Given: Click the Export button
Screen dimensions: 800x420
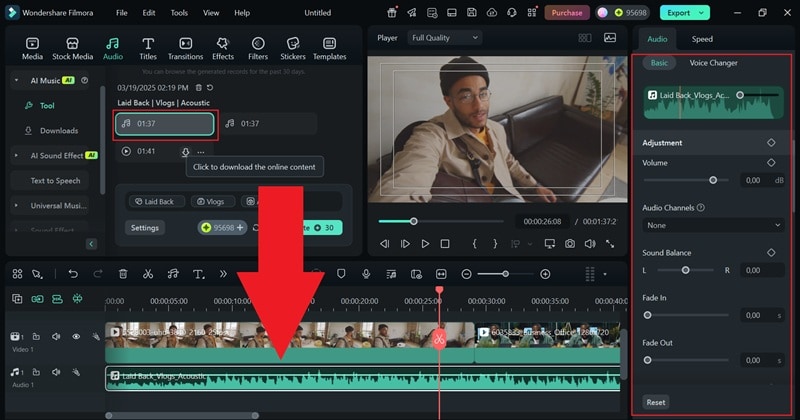Looking at the screenshot, I should click(x=678, y=13).
